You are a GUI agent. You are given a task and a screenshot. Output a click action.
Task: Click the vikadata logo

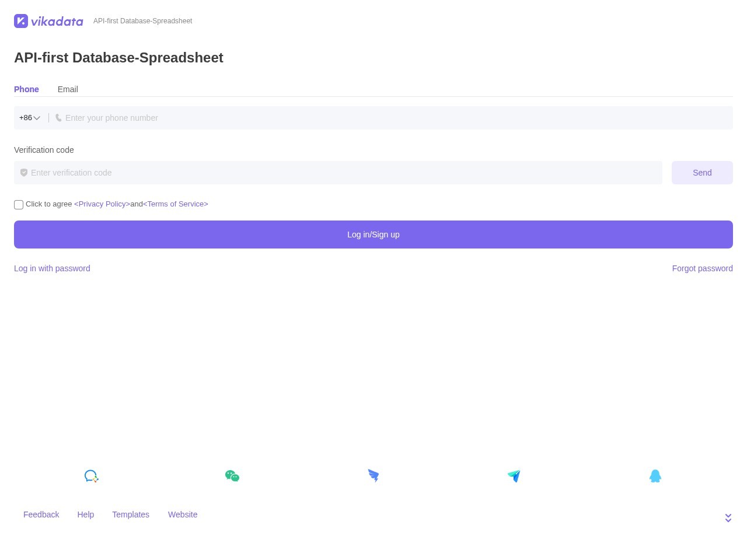pos(48,21)
